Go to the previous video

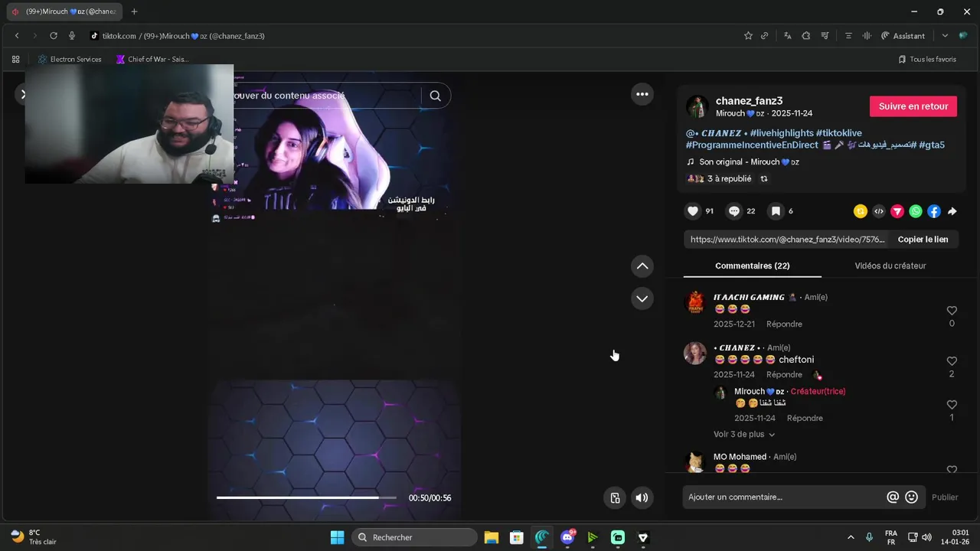[642, 266]
